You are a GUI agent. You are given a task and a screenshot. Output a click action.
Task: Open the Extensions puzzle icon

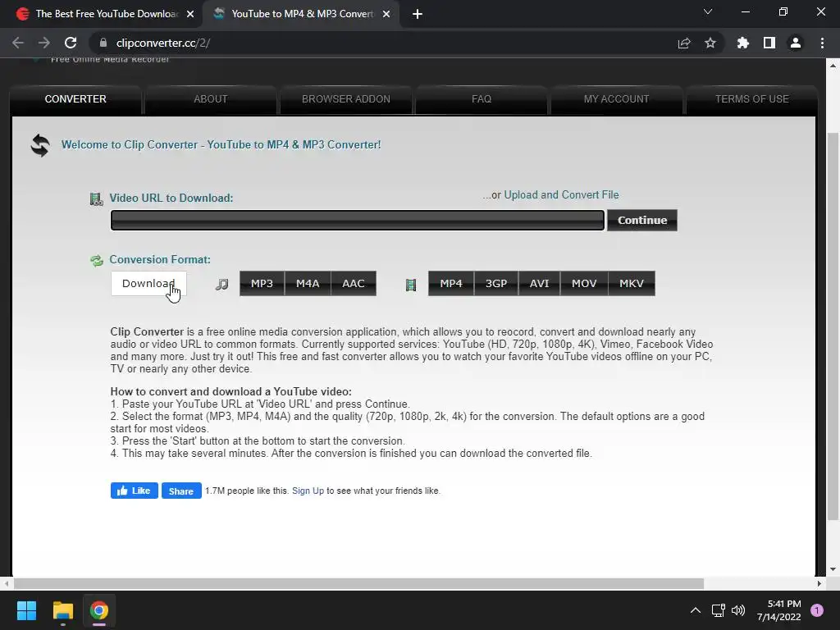pyautogui.click(x=743, y=43)
